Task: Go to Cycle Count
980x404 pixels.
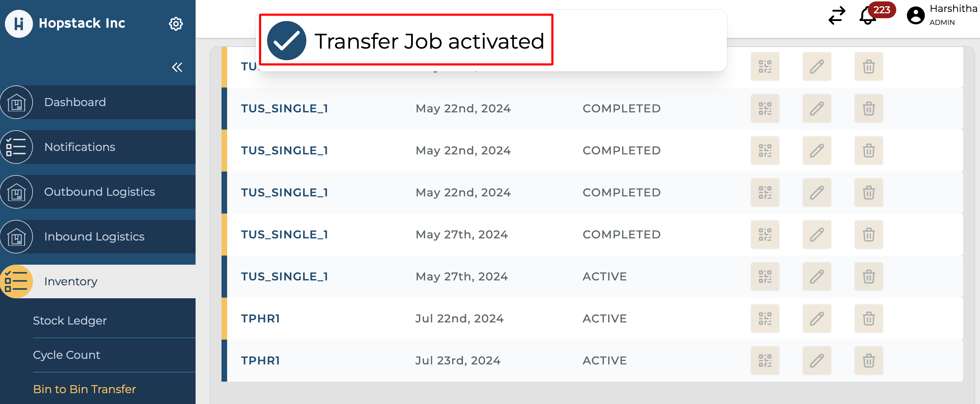Action: coord(66,355)
